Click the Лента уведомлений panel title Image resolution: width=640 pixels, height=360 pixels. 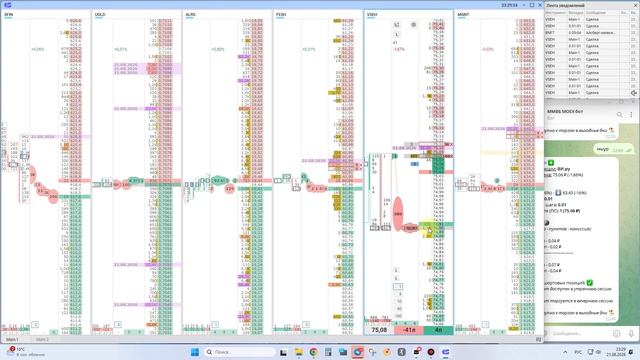(565, 6)
